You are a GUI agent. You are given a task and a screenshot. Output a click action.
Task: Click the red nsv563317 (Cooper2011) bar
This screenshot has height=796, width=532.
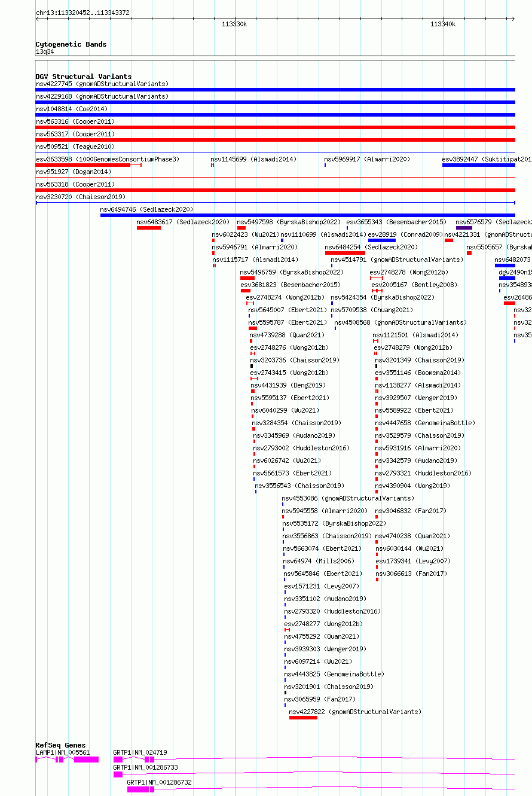coord(275,139)
